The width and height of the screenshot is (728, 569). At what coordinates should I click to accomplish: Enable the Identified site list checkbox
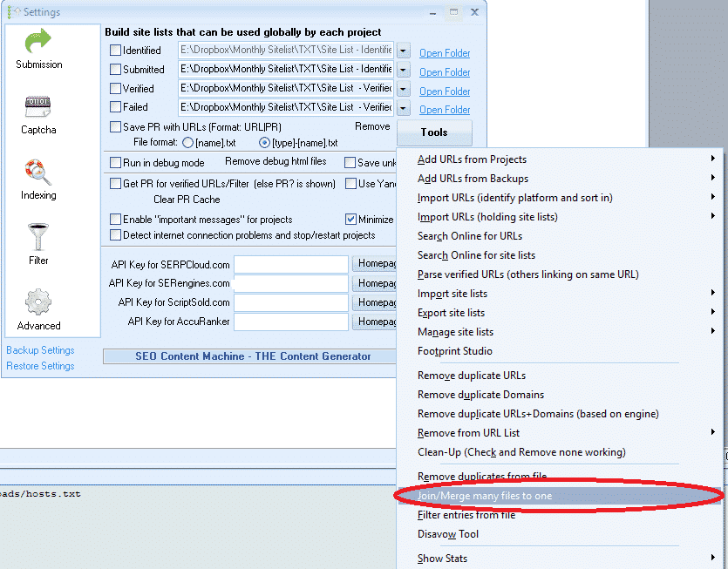(x=116, y=50)
